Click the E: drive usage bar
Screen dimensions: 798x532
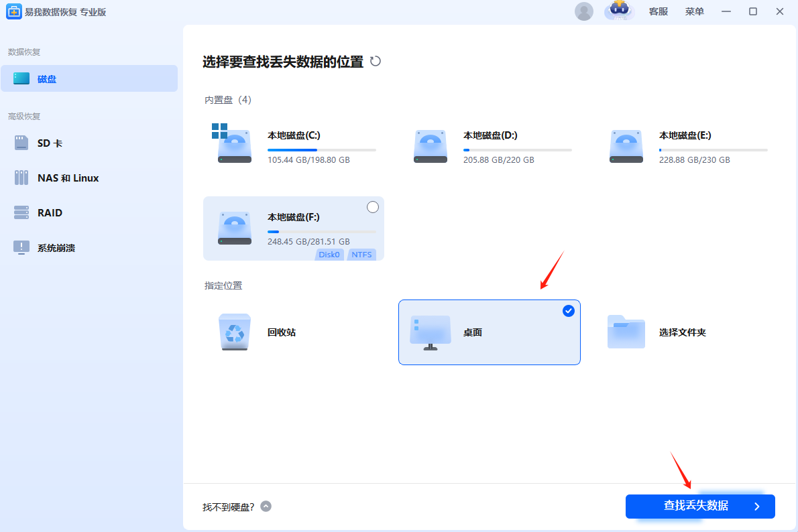(713, 150)
